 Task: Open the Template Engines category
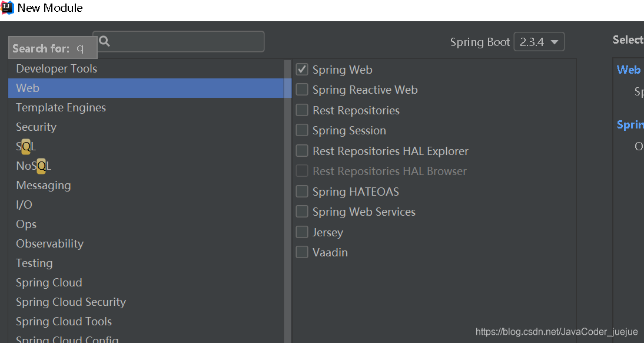(x=146, y=108)
